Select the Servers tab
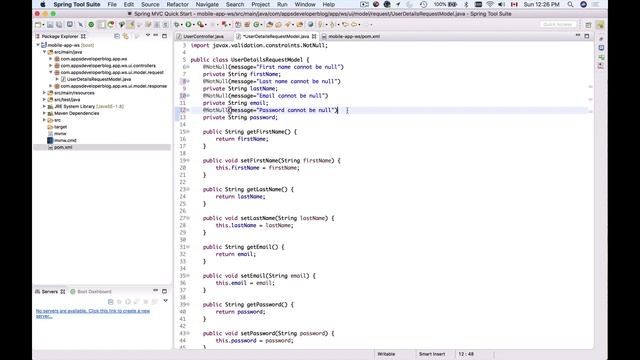The image size is (640, 360). click(x=49, y=291)
